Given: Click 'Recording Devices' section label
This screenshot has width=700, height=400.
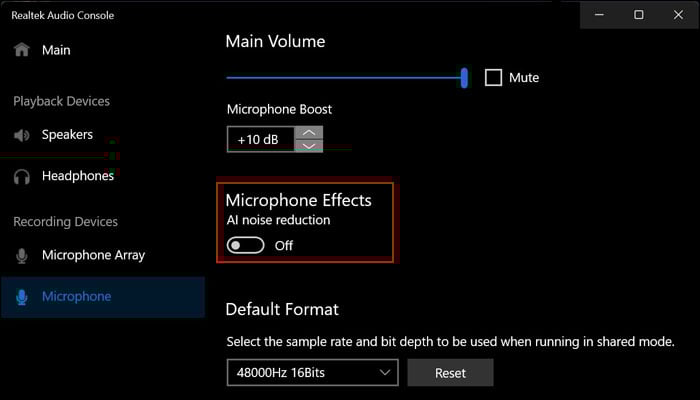Looking at the screenshot, I should tap(66, 222).
